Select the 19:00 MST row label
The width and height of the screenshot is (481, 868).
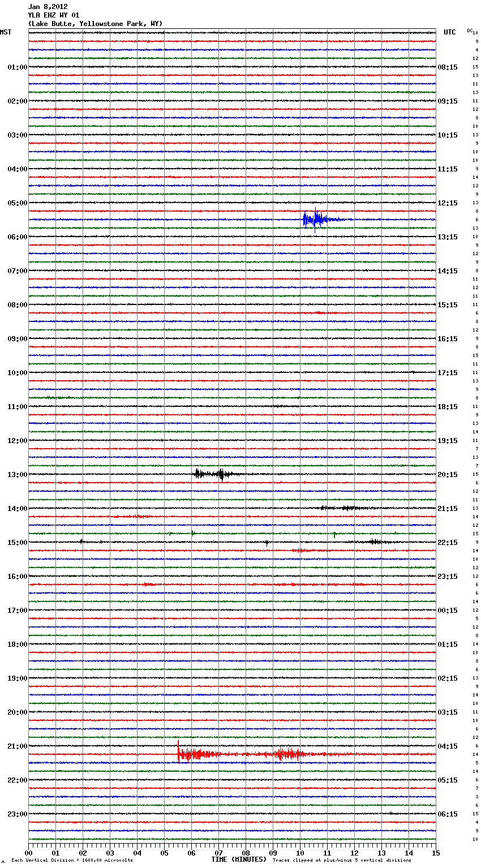[17, 678]
